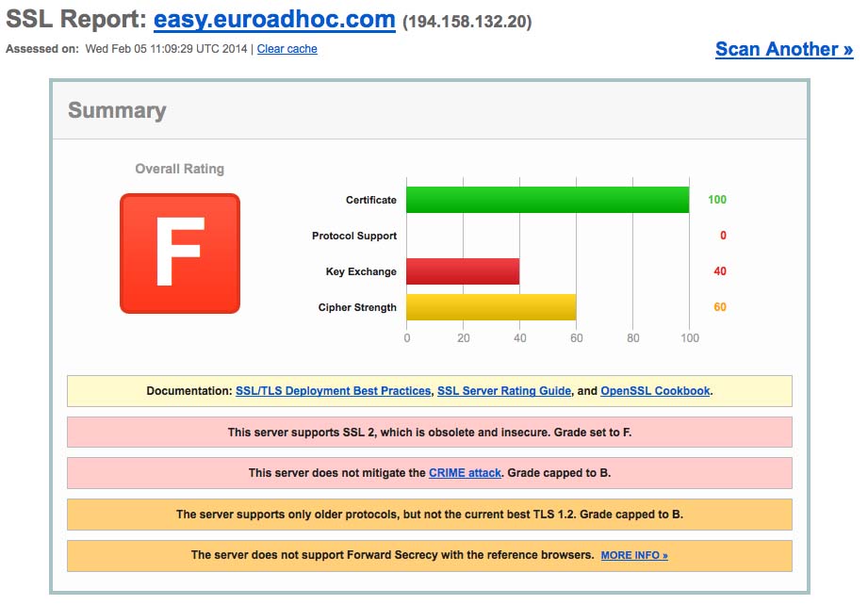Click the IP address 194.158.132.20

tap(467, 22)
